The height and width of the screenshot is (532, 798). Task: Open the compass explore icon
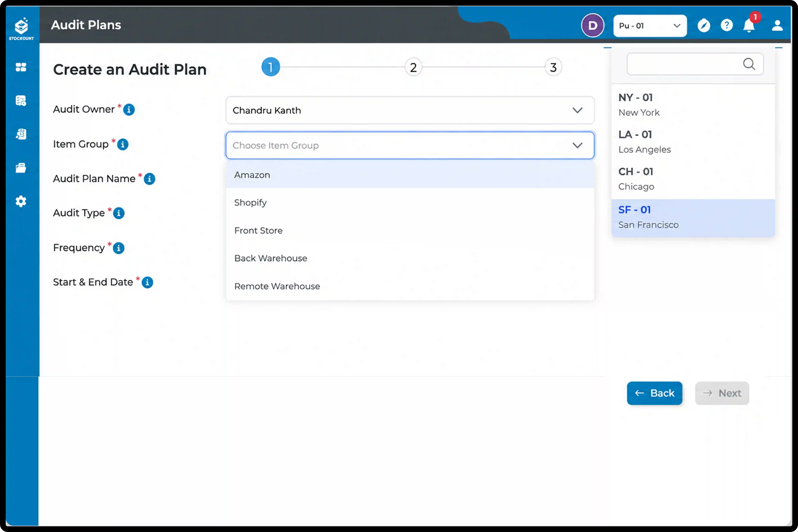(x=704, y=26)
